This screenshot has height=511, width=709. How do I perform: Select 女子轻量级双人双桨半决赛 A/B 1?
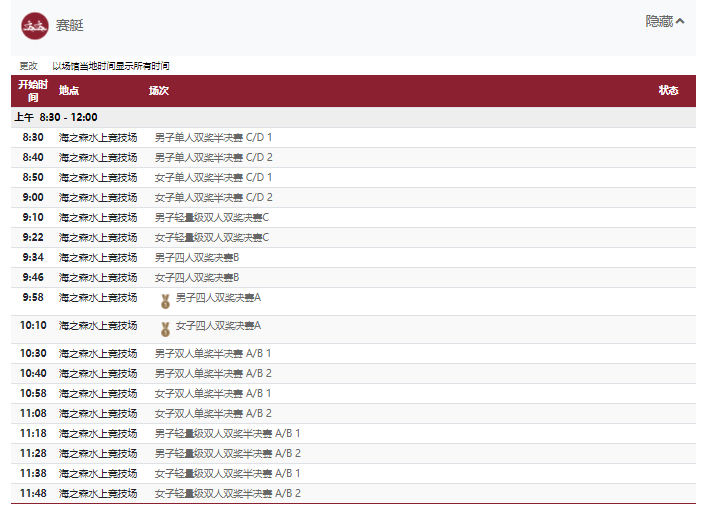point(227,473)
